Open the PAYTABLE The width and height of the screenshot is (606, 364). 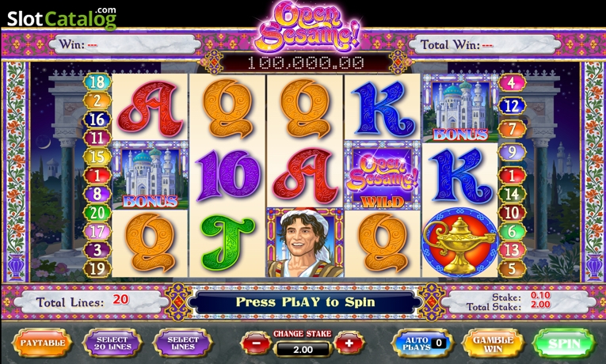pos(43,343)
